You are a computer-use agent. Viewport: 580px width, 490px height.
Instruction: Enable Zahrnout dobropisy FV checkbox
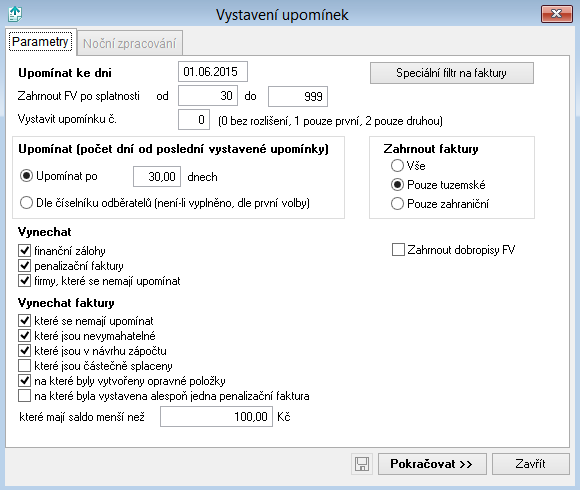point(398,250)
